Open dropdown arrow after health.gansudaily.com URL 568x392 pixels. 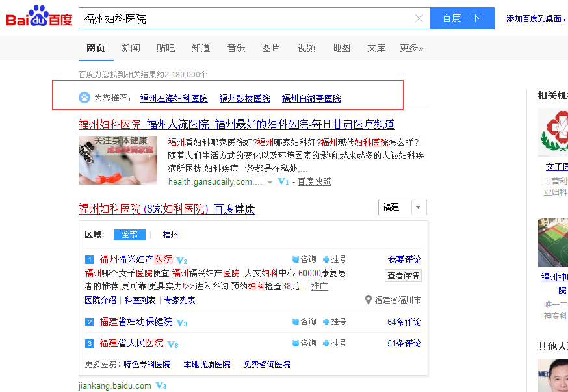click(x=270, y=183)
